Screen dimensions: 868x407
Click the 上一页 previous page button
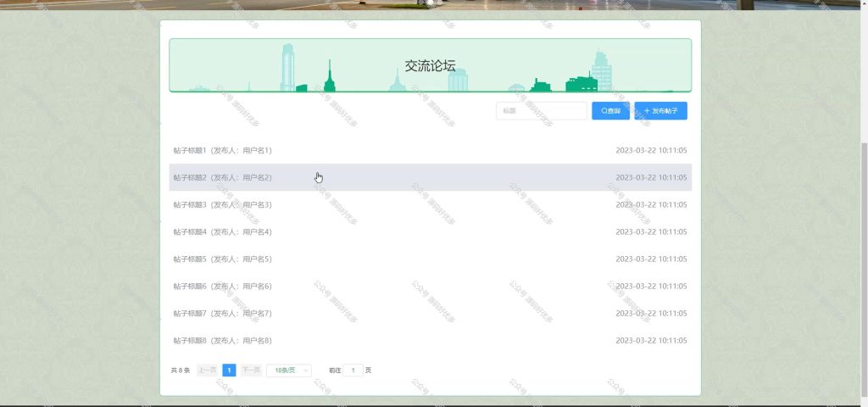(207, 371)
